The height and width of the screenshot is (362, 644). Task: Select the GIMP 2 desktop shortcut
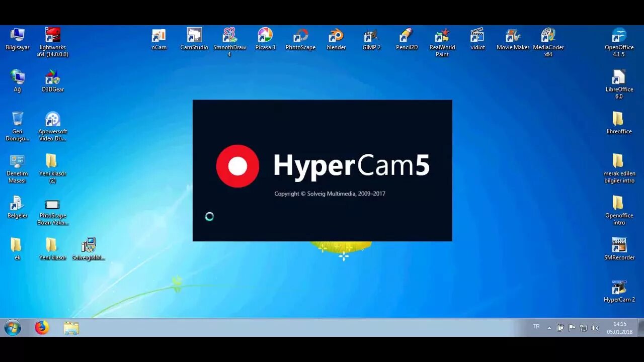pyautogui.click(x=371, y=39)
